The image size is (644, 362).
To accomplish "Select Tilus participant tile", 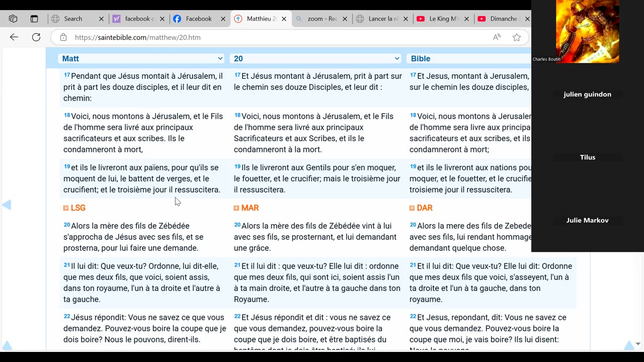I will coord(587,157).
